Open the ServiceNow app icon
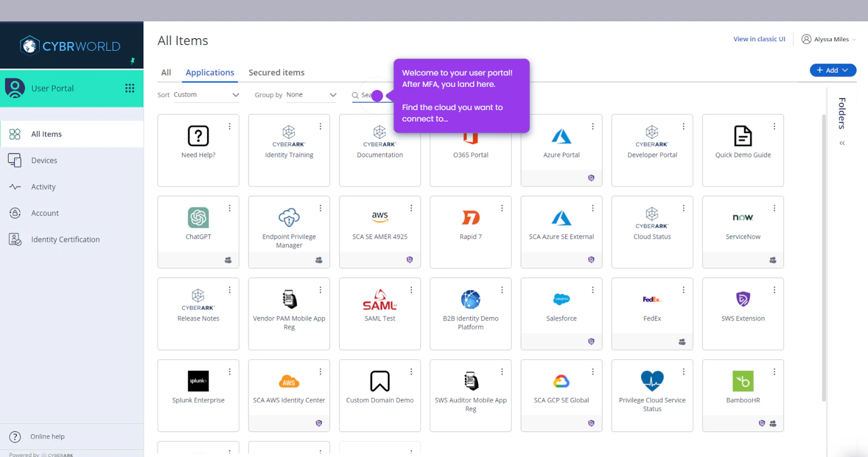The image size is (868, 457). pos(743,218)
